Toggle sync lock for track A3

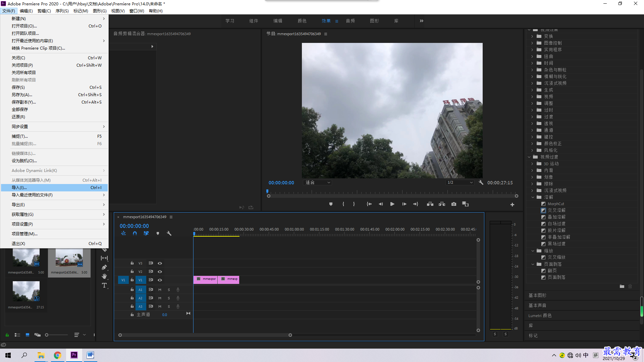point(151,306)
